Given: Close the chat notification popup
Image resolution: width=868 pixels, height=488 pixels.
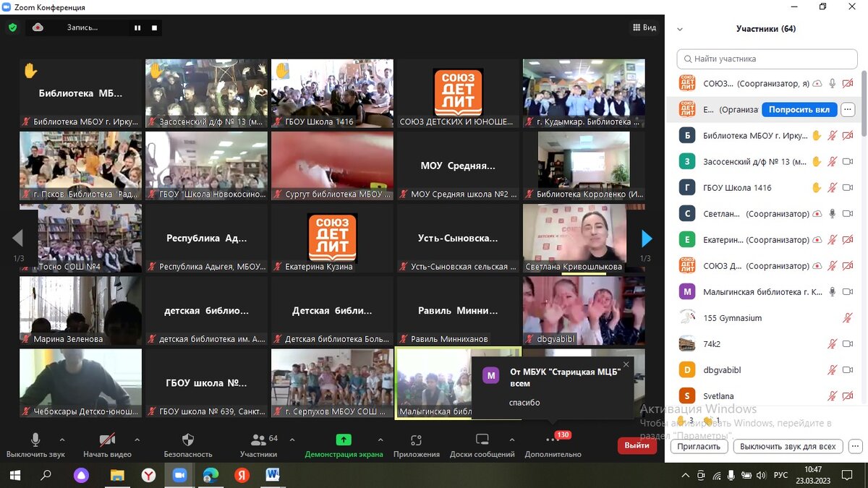Looking at the screenshot, I should tap(626, 364).
